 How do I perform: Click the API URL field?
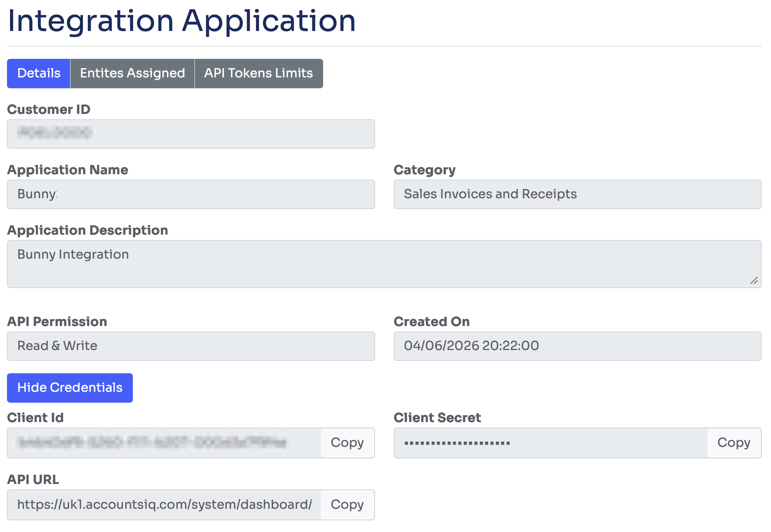pyautogui.click(x=164, y=505)
